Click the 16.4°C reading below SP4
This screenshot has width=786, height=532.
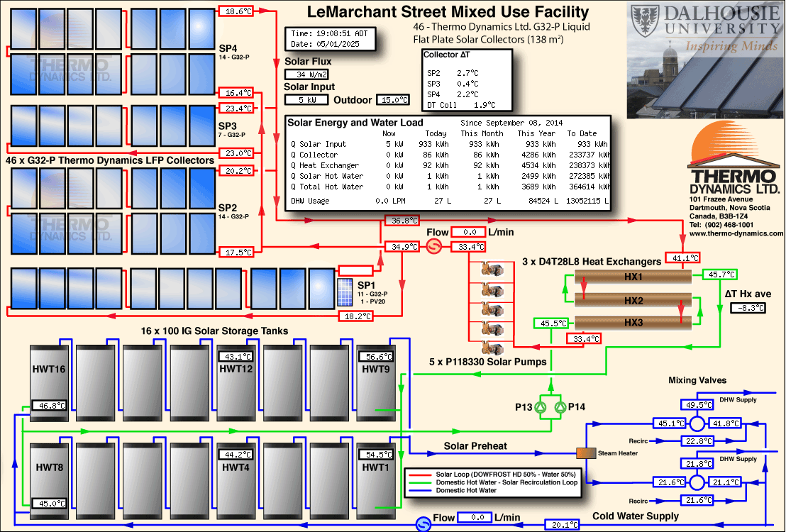[x=236, y=93]
